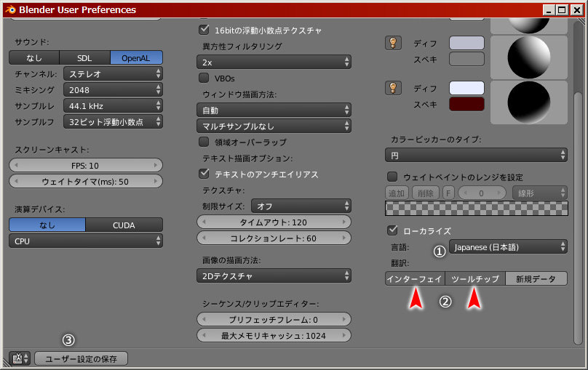The width and height of the screenshot is (588, 370).
Task: Click the checkered weight paint color ramp
Action: pyautogui.click(x=476, y=208)
